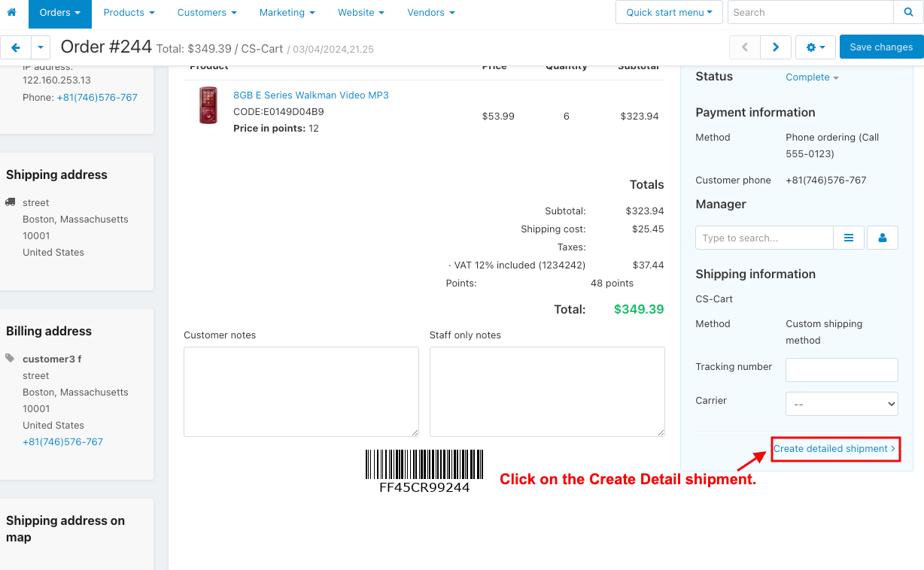
Task: Go to the next order arrow
Action: tap(775, 47)
